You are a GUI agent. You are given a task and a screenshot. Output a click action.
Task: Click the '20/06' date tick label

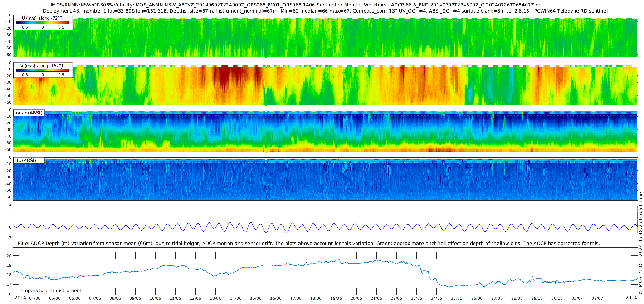point(356,298)
